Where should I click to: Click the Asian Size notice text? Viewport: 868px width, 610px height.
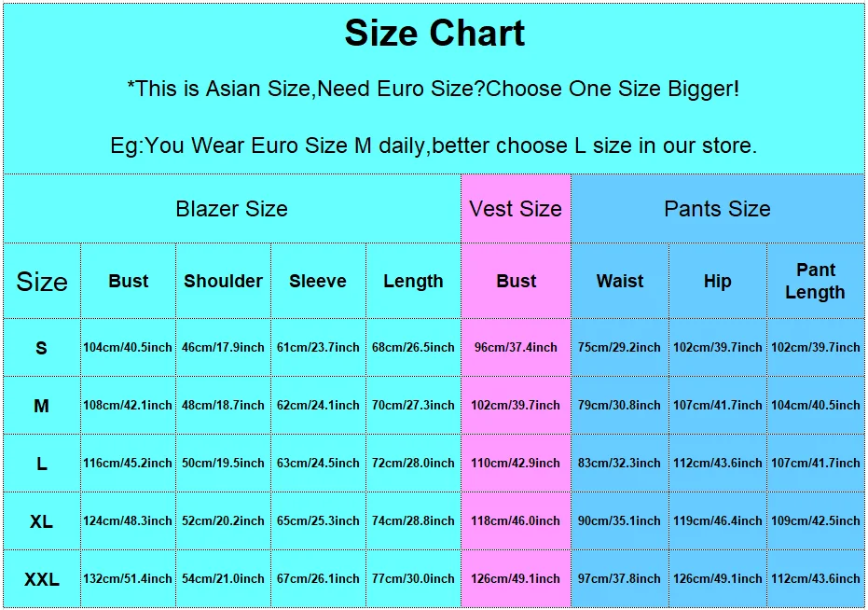[x=434, y=90]
